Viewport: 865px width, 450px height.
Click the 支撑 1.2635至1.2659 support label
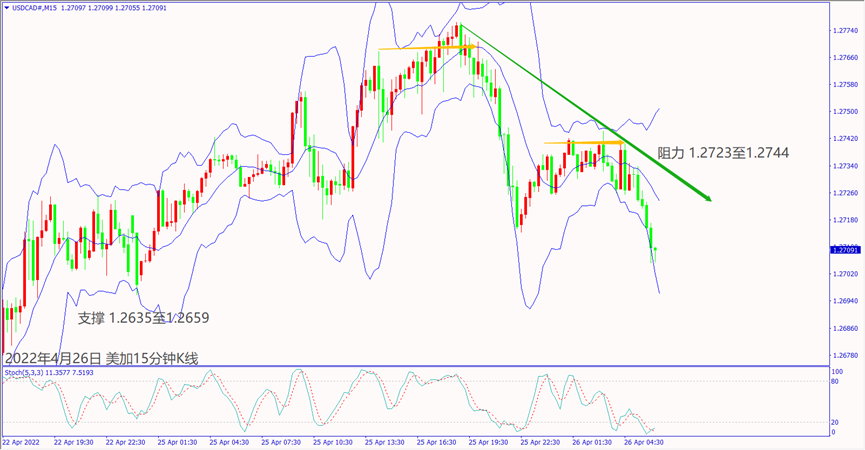pos(144,318)
